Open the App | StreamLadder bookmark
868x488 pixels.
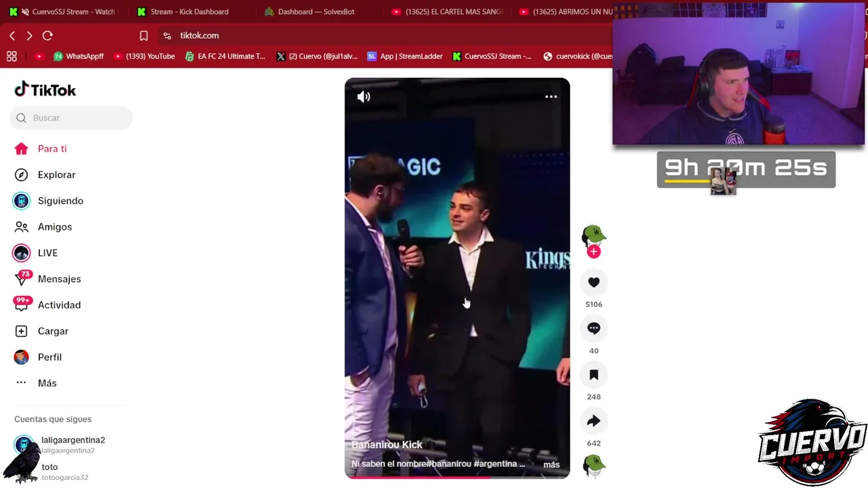click(x=405, y=56)
